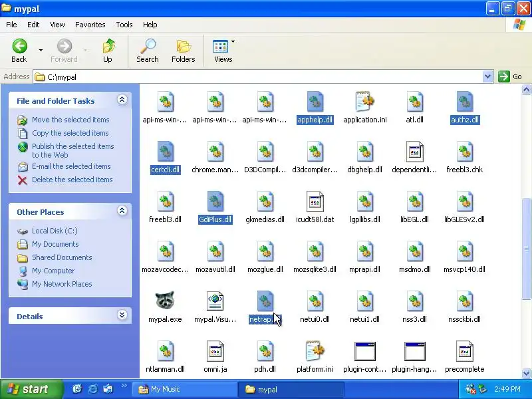Select the precomplete file icon

pyautogui.click(x=464, y=351)
